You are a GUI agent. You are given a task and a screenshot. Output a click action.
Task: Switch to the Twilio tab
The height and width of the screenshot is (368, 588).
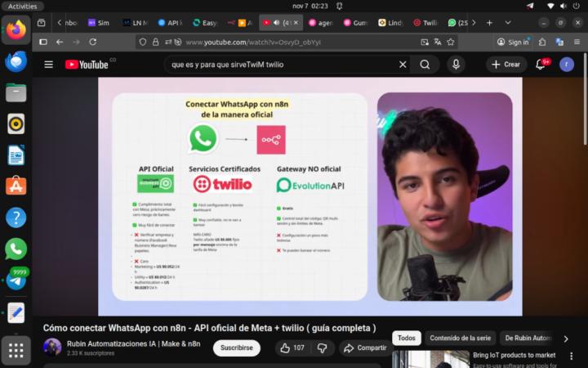pyautogui.click(x=425, y=23)
